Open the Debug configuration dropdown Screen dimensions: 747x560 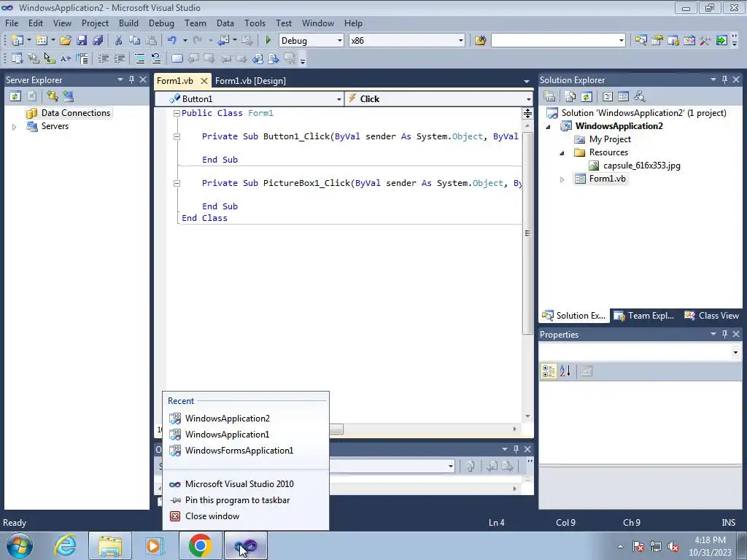(340, 41)
